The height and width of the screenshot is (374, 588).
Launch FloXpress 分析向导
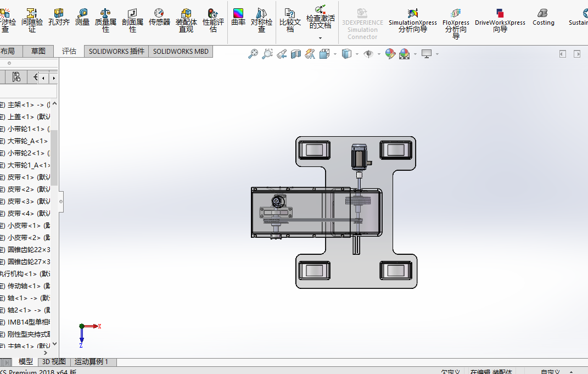click(x=456, y=24)
